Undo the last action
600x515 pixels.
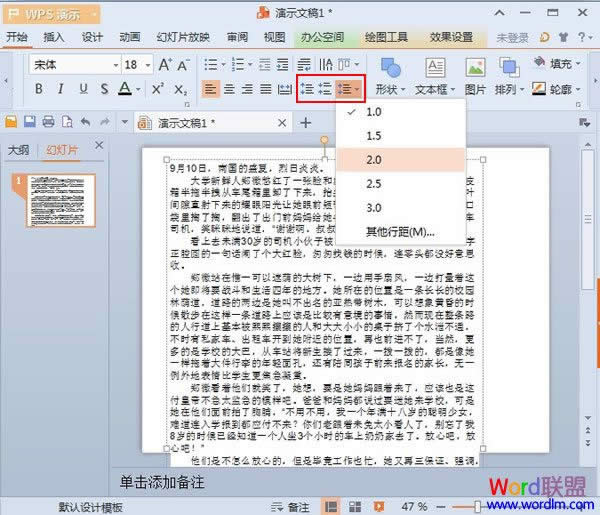click(86, 122)
